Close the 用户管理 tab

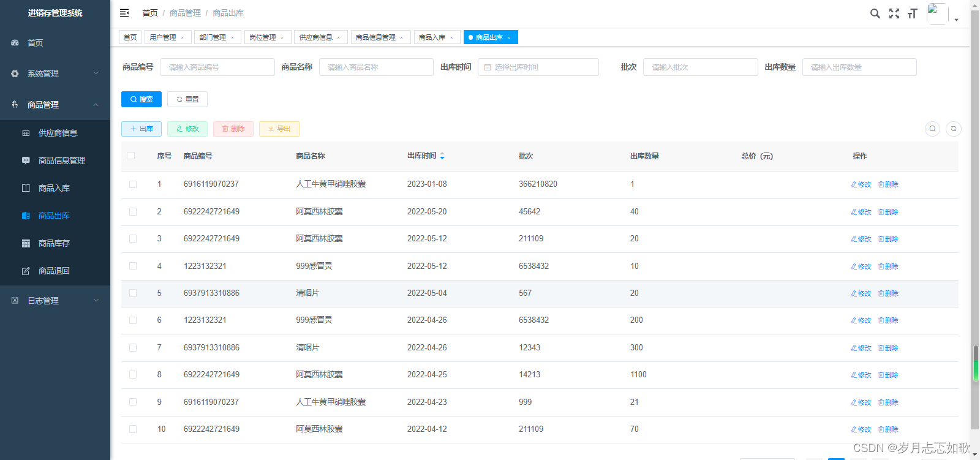(x=182, y=38)
